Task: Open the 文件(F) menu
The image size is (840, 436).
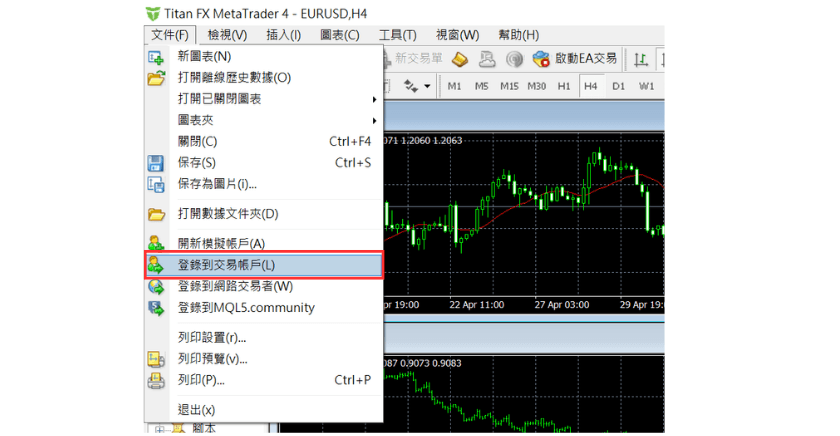Action: click(x=170, y=35)
